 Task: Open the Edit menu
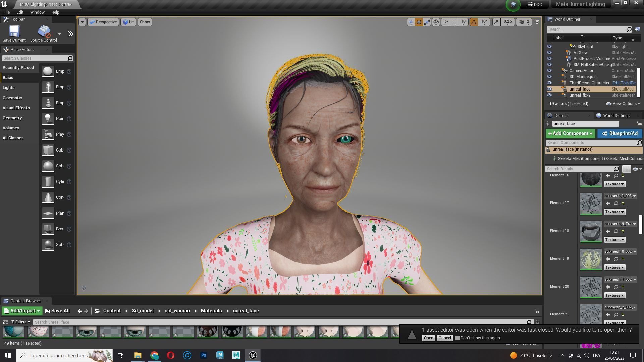20,12
